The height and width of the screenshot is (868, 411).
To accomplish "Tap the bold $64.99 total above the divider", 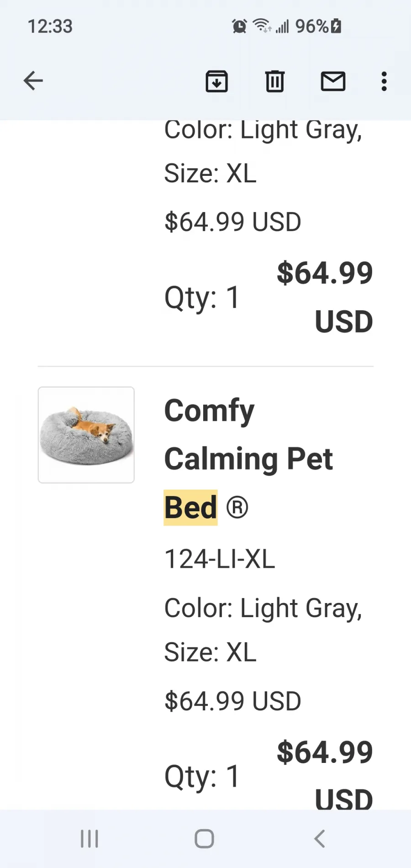I will pos(325,297).
